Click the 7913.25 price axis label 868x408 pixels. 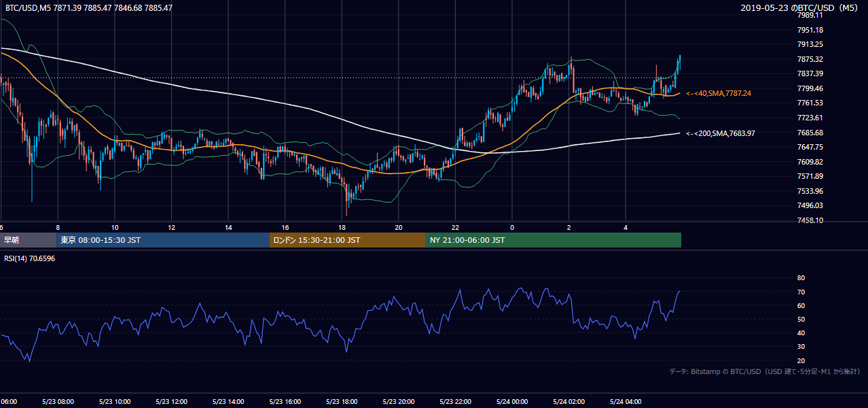click(810, 44)
